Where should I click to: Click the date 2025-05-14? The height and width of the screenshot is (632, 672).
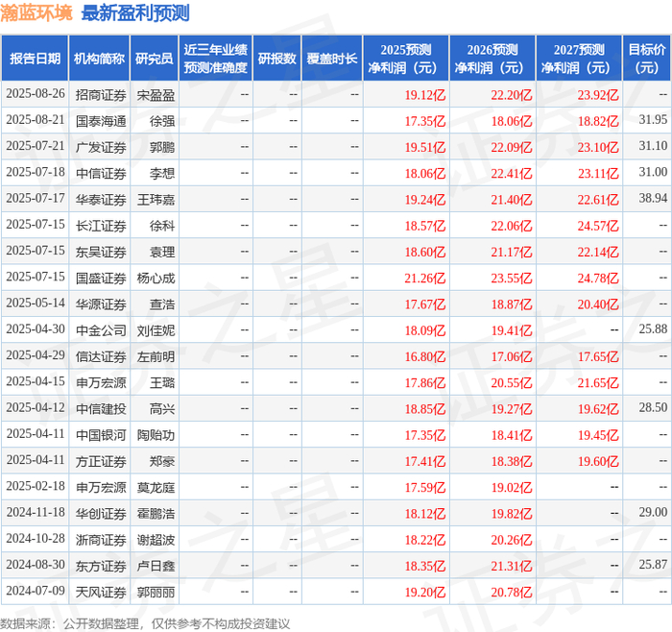pos(36,304)
